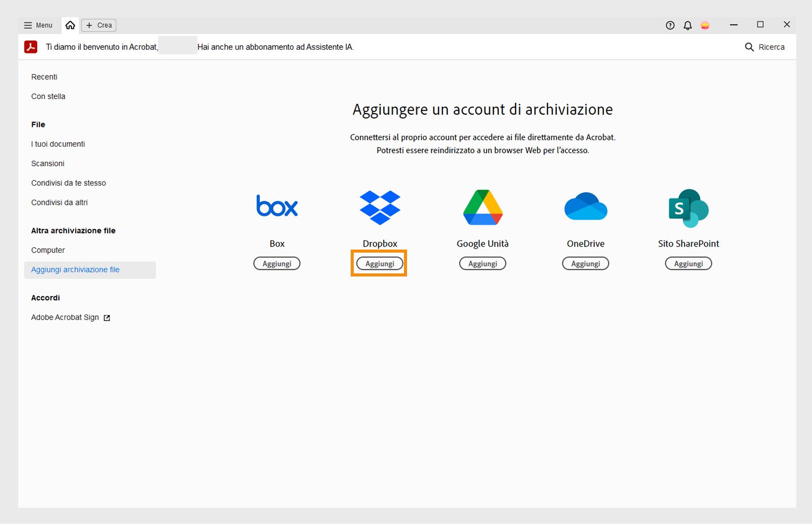This screenshot has width=812, height=524.
Task: Select Scansioni in the sidebar
Action: [47, 163]
